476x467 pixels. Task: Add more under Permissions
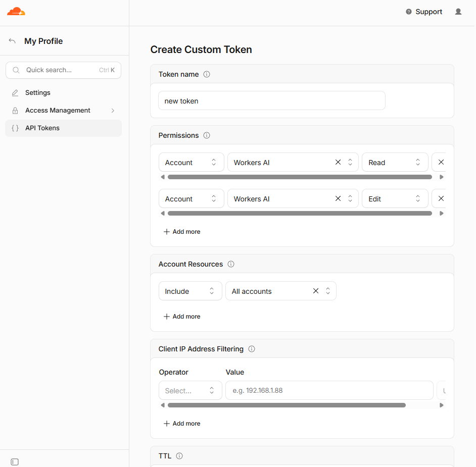pos(182,232)
